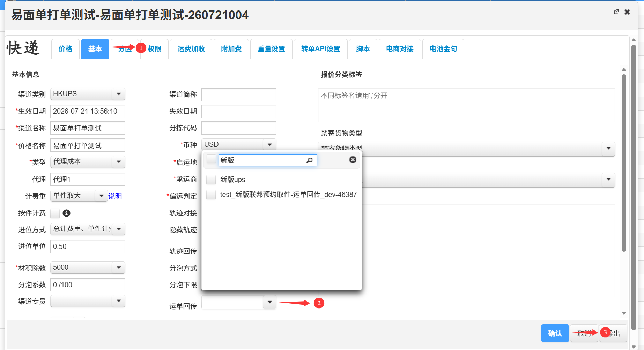Click the 渠道名称 input field
This screenshot has height=350, width=644.
click(88, 128)
